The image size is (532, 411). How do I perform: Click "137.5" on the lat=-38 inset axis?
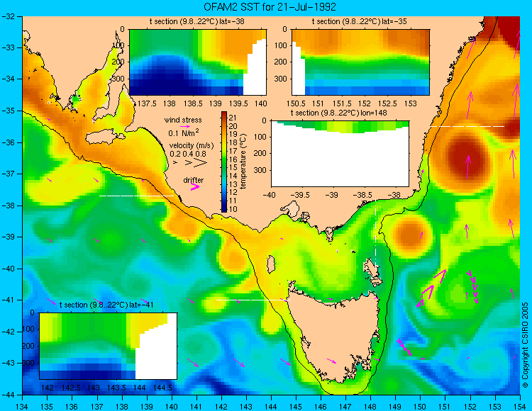pos(147,103)
